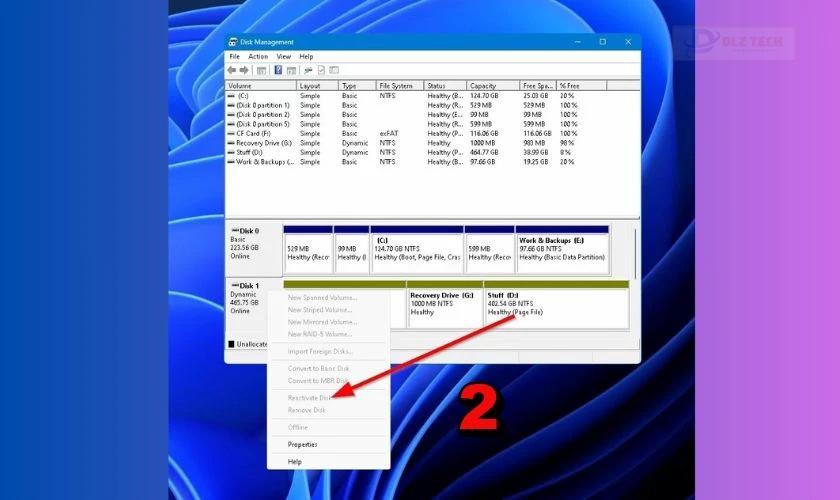The width and height of the screenshot is (840, 500).
Task: Click the vertical scrollbar of the disk pane
Action: coord(636,253)
